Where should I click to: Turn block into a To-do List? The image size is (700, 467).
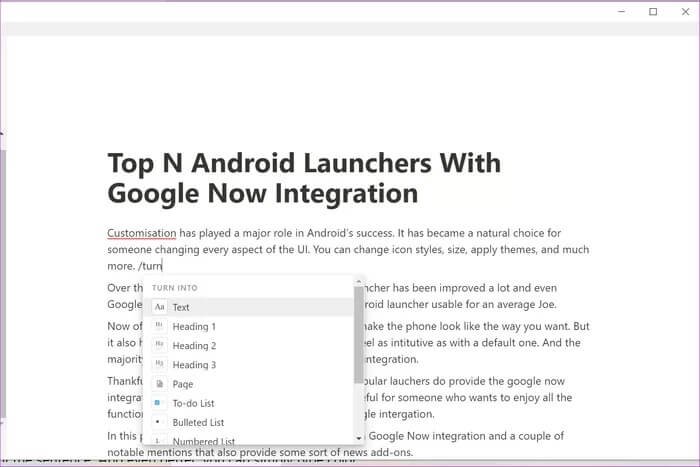click(x=249, y=403)
